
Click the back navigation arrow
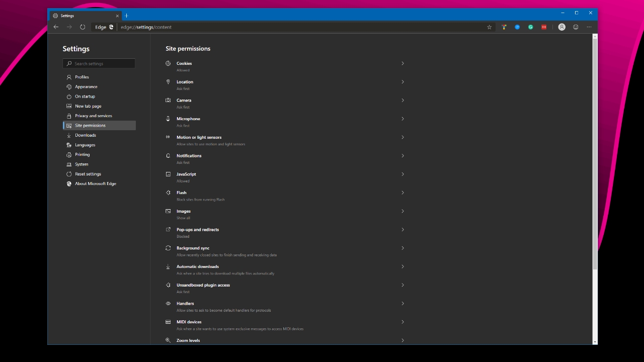click(56, 27)
